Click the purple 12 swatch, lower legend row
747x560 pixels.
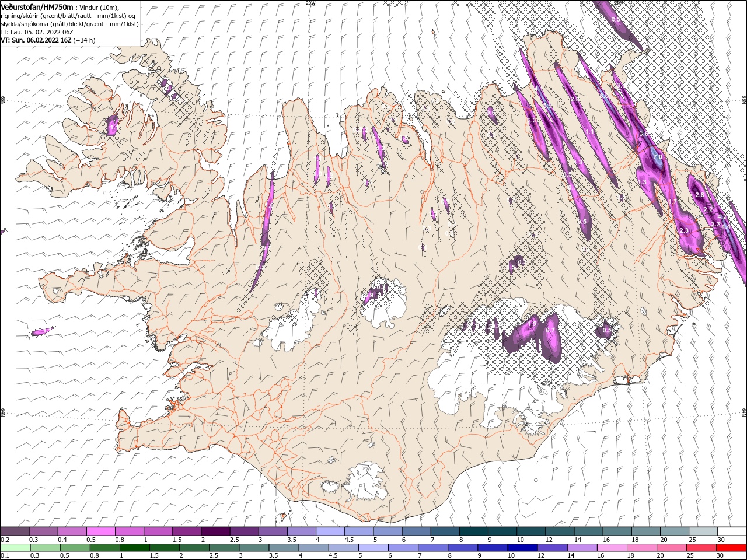click(551, 548)
